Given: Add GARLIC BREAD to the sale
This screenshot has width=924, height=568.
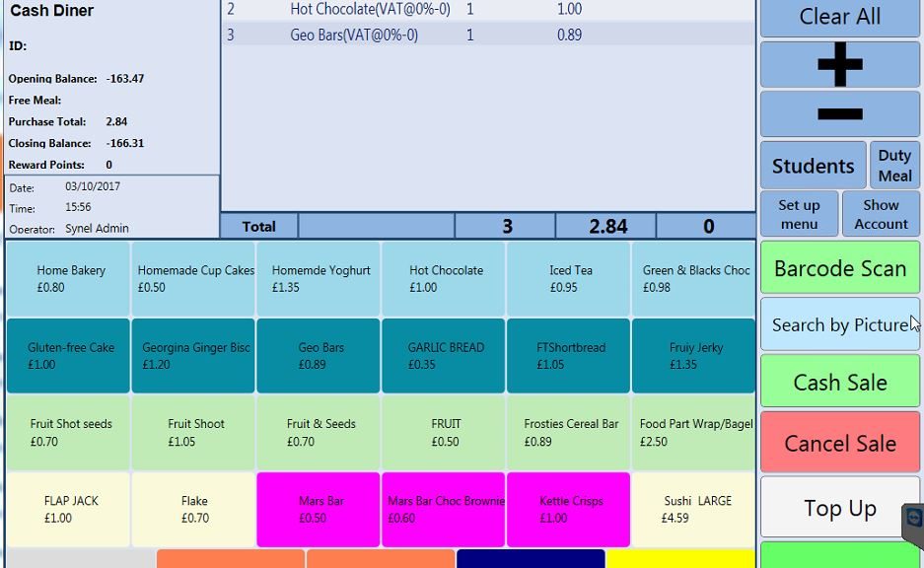Looking at the screenshot, I should tap(445, 356).
